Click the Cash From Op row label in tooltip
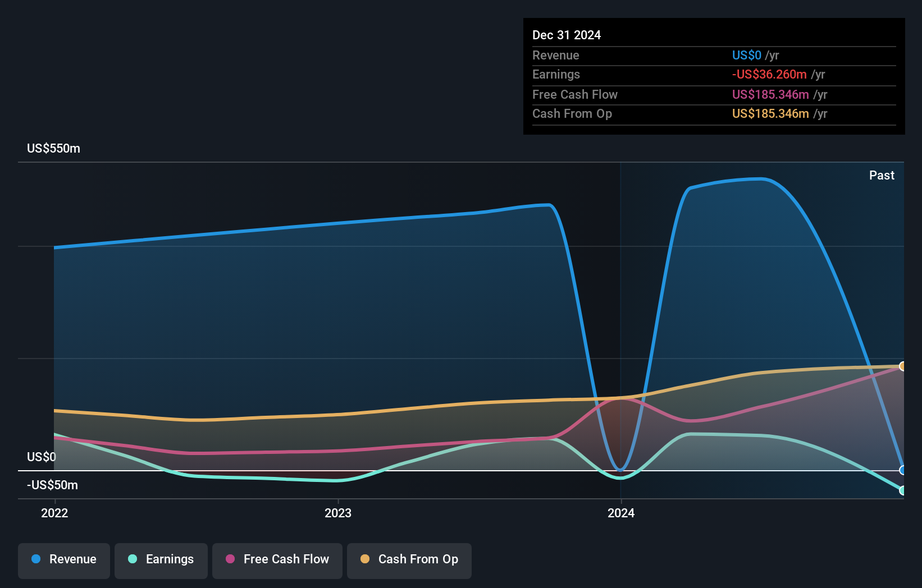The height and width of the screenshot is (588, 922). point(572,114)
